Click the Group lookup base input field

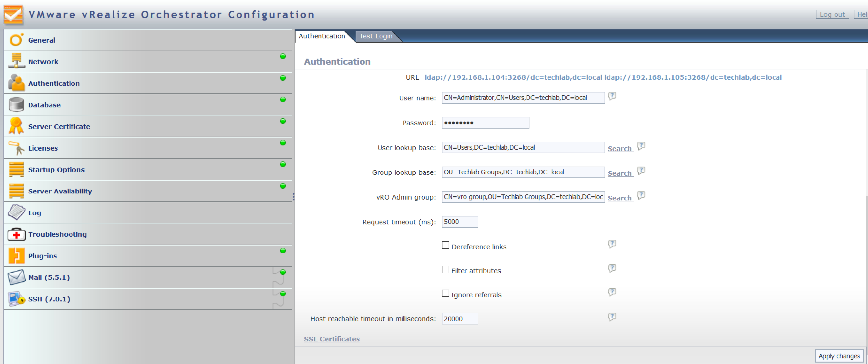(x=523, y=172)
